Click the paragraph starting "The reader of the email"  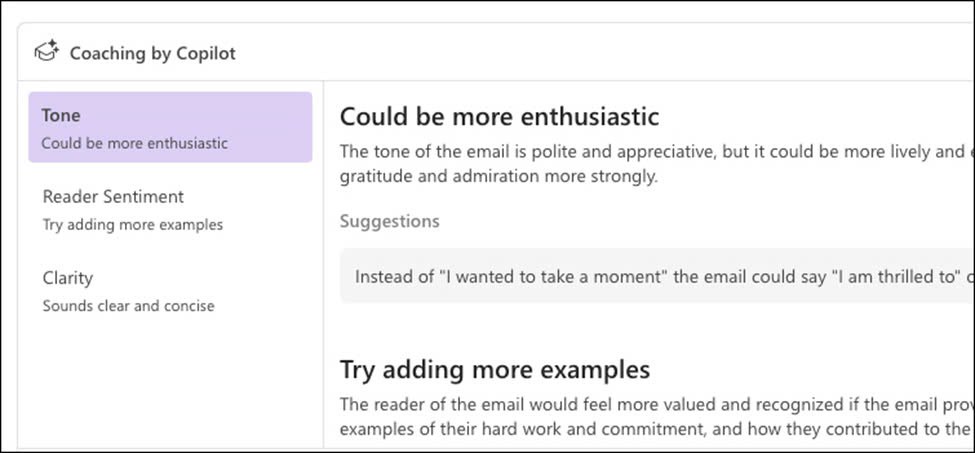pos(657,417)
